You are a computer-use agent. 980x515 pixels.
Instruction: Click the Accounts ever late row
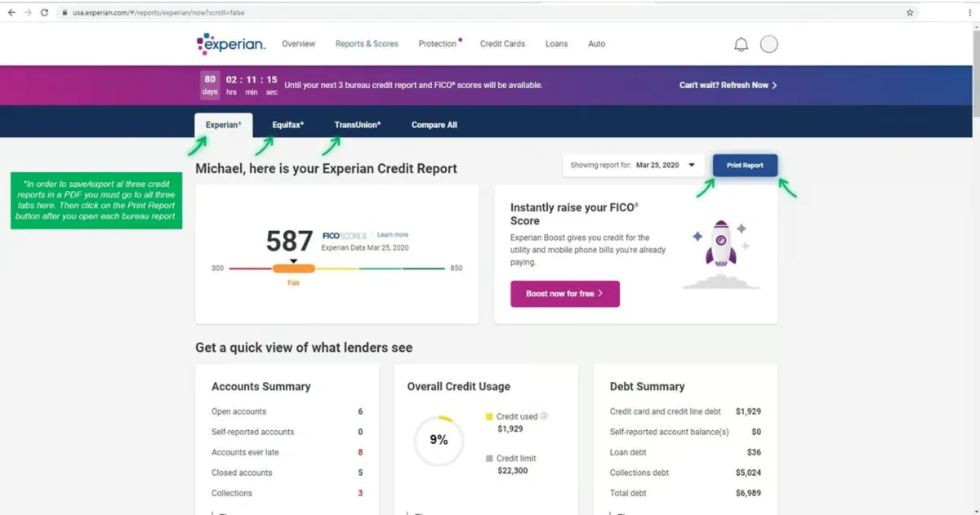pyautogui.click(x=287, y=452)
